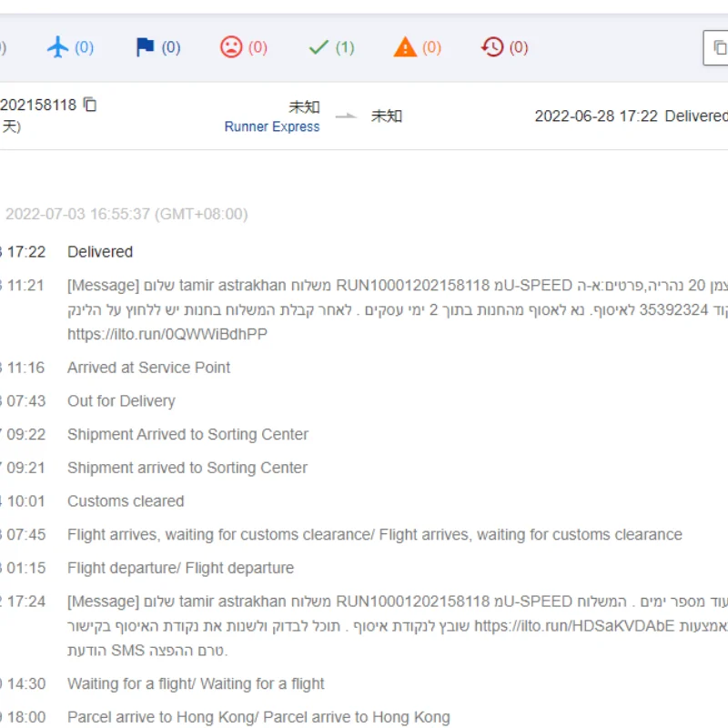Select the airplane filter count (0)

[x=84, y=47]
